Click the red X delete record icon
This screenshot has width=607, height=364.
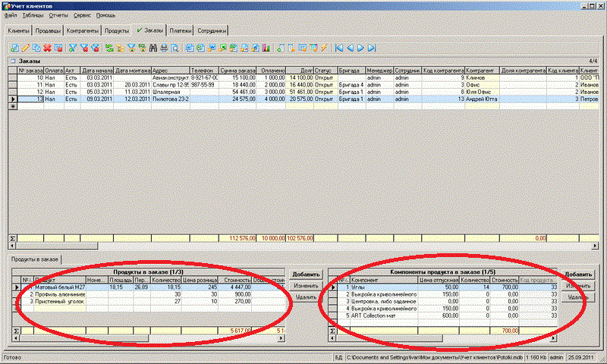coord(47,48)
